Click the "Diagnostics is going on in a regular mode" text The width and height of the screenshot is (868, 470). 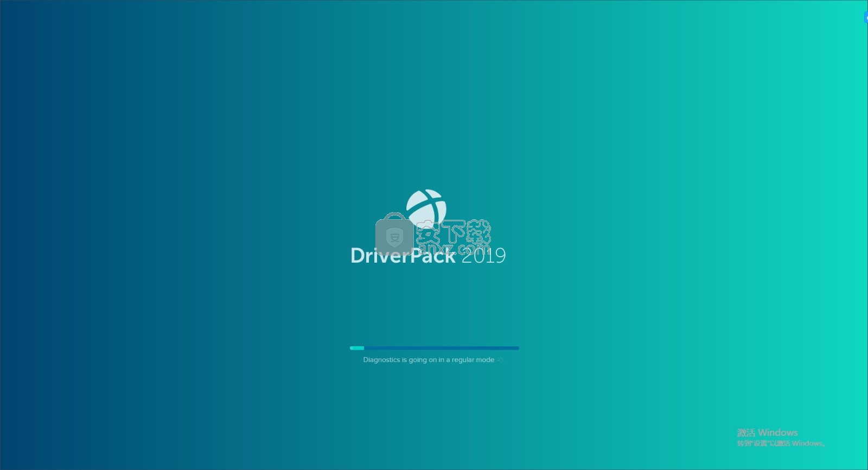pos(429,360)
